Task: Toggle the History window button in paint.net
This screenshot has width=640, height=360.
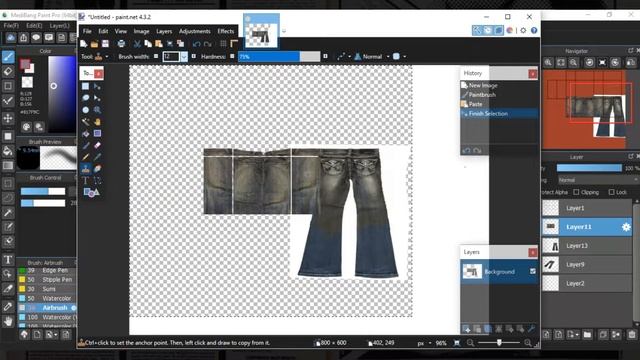Action: click(x=488, y=30)
